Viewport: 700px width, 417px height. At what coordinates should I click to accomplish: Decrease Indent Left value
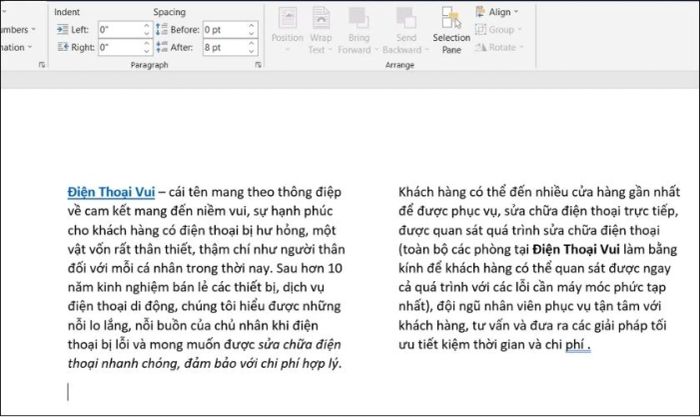(147, 34)
